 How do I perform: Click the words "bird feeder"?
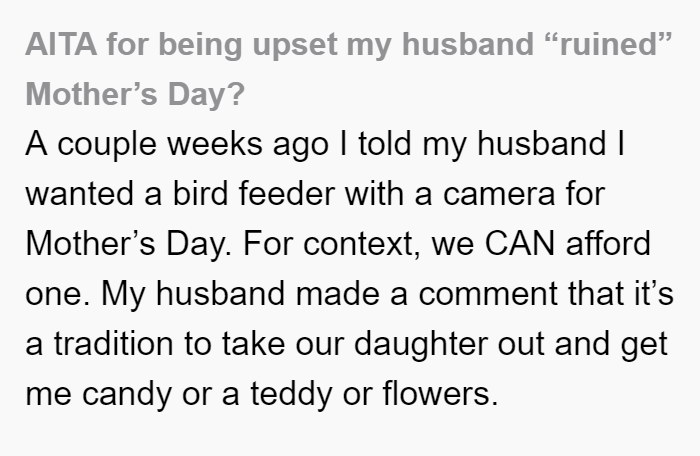point(253,193)
